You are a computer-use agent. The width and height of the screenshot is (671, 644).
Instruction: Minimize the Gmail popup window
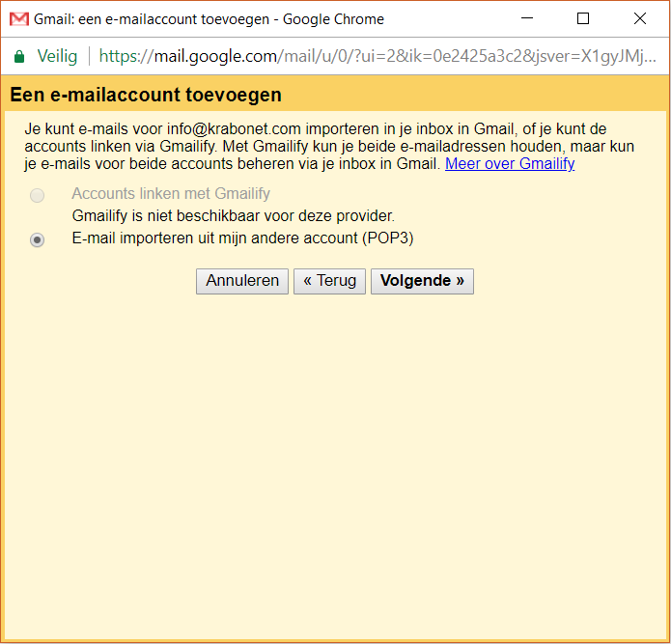[526, 18]
